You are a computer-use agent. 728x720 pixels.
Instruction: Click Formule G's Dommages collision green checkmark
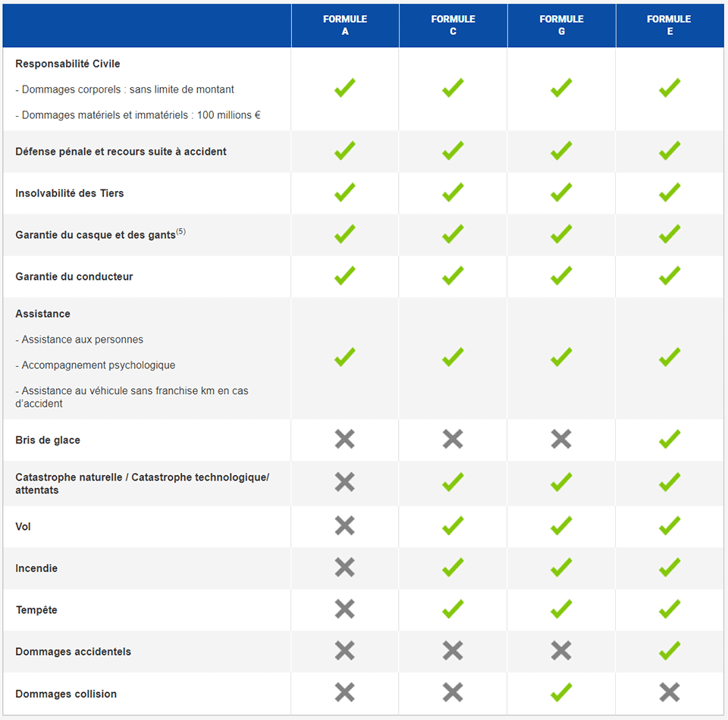(x=561, y=693)
